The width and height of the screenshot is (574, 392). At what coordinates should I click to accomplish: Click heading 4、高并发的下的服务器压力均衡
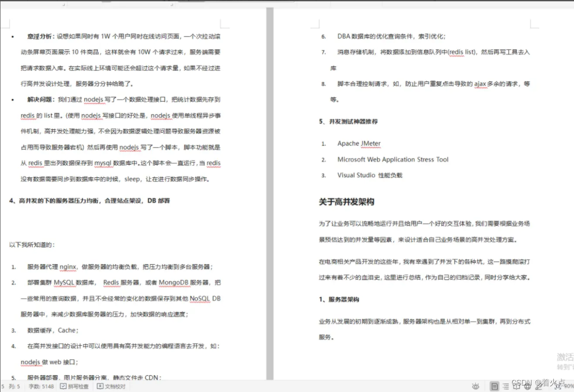pyautogui.click(x=89, y=201)
